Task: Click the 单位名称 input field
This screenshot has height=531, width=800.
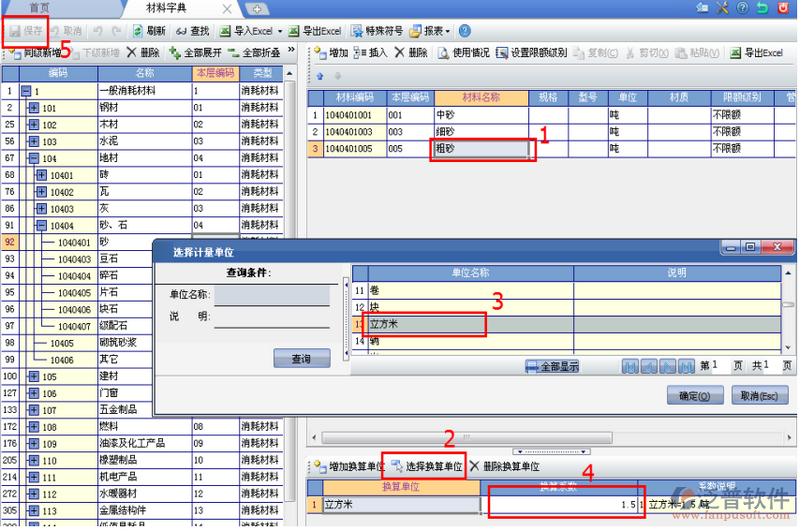Action: coord(272,295)
